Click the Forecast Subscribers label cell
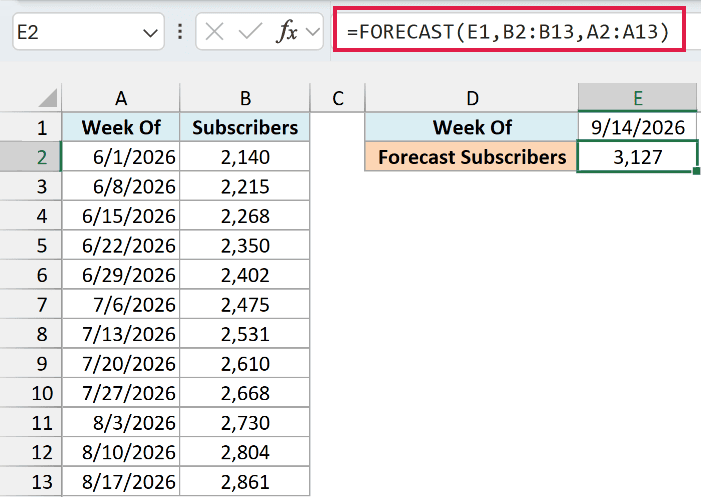Screen dimensions: 701x497 tap(472, 157)
